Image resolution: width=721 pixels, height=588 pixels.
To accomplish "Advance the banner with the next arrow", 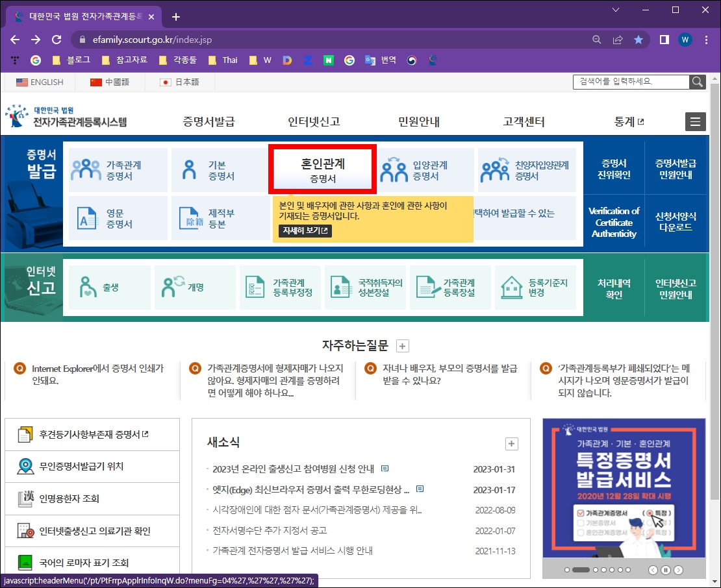I will click(x=680, y=570).
